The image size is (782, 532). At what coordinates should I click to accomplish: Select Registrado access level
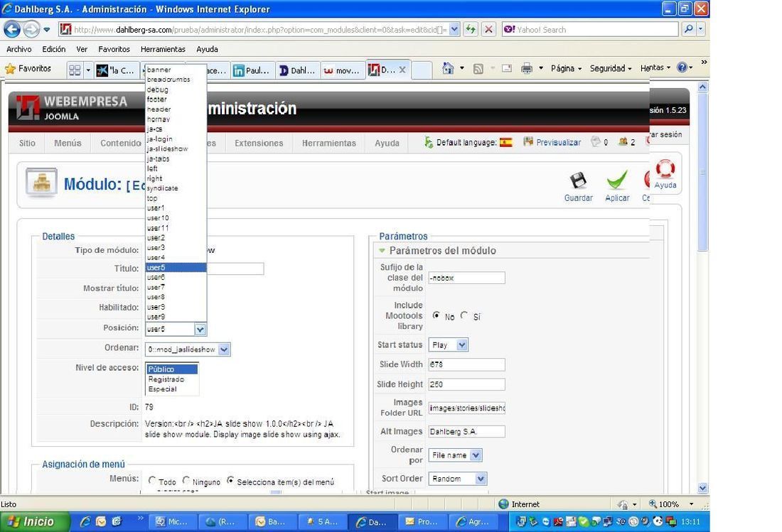pyautogui.click(x=171, y=379)
